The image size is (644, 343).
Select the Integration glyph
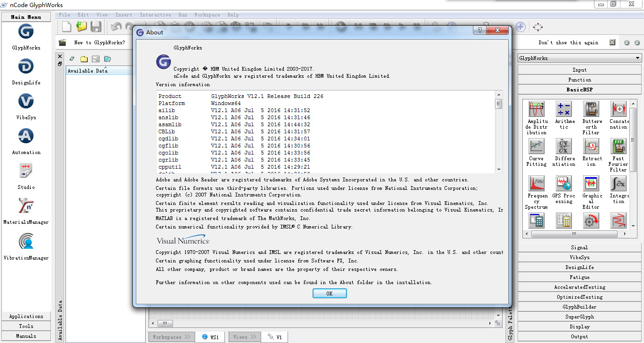tap(619, 183)
